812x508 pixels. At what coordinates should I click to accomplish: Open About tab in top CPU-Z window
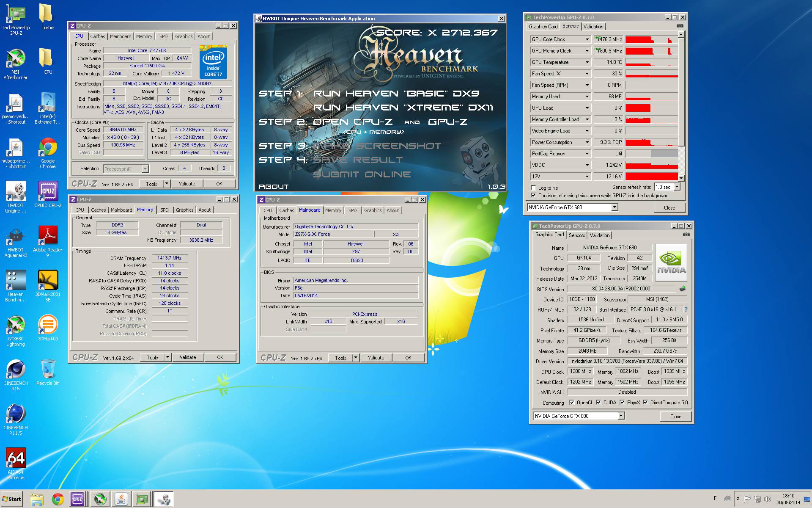point(203,36)
